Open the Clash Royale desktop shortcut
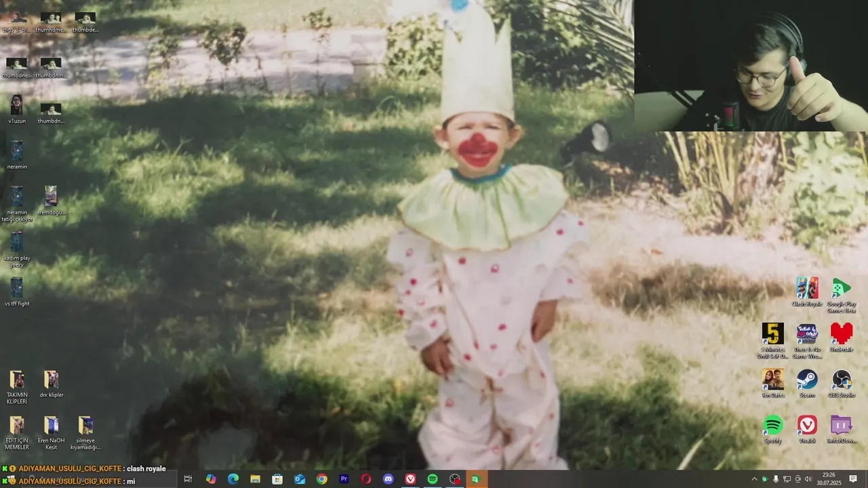 pos(807,292)
